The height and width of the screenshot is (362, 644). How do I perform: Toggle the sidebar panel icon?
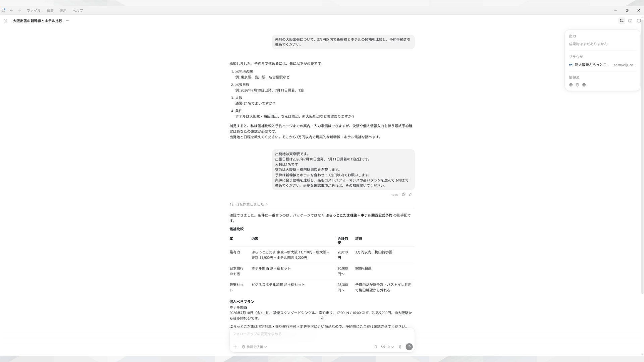click(3, 10)
